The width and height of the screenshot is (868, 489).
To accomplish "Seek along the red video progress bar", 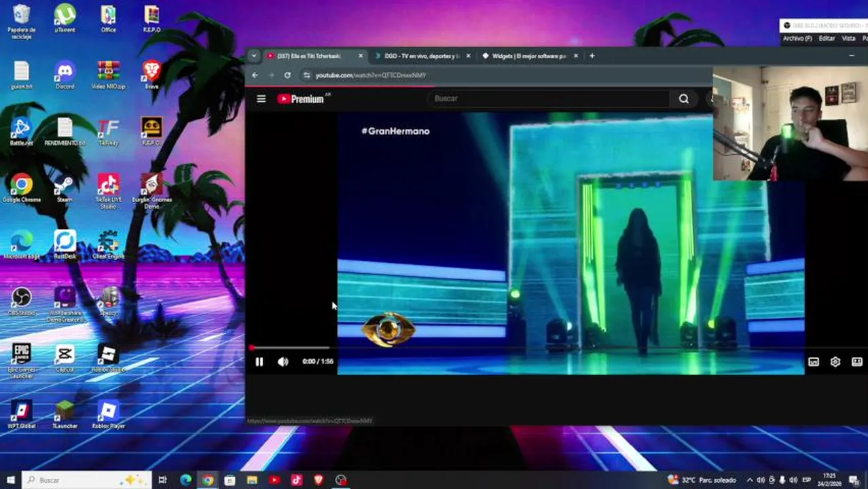I will (x=558, y=348).
